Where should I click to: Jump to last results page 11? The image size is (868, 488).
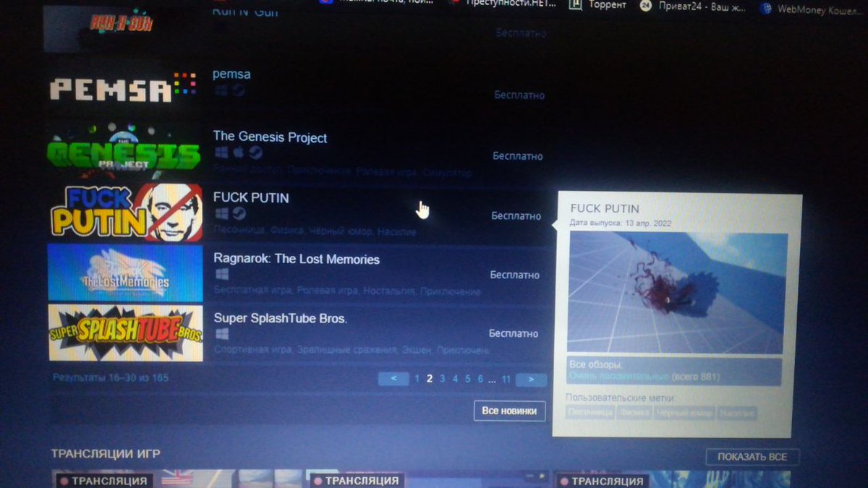click(506, 379)
